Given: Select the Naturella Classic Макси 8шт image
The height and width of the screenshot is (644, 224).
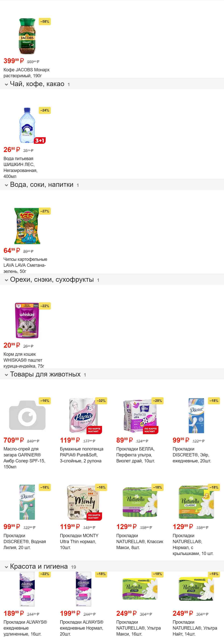Looking at the screenshot, I should (x=140, y=502).
